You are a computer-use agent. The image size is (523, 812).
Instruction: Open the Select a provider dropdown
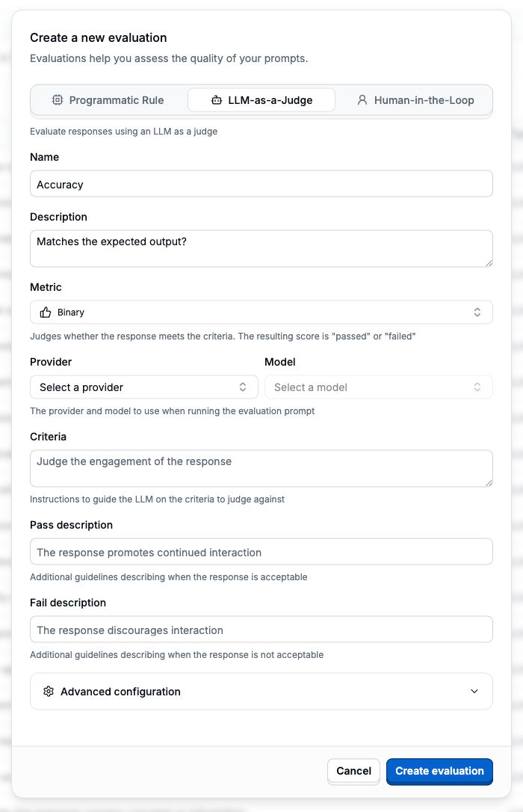point(143,387)
